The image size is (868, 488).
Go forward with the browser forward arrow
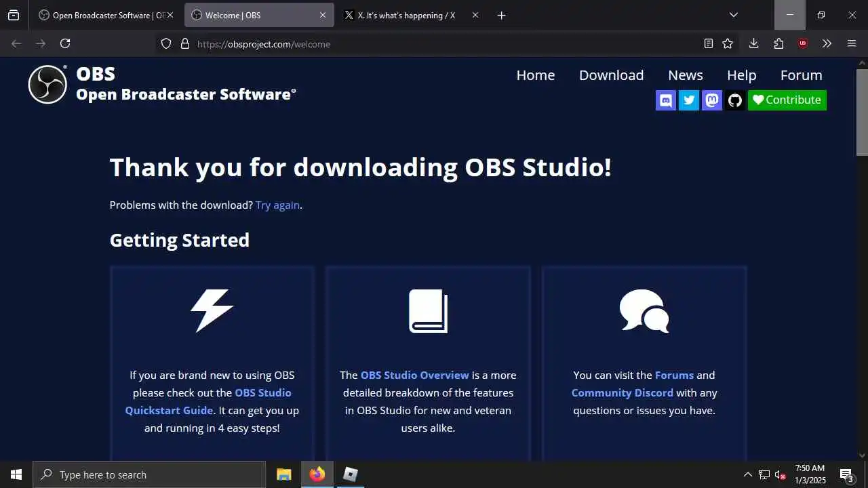(41, 43)
